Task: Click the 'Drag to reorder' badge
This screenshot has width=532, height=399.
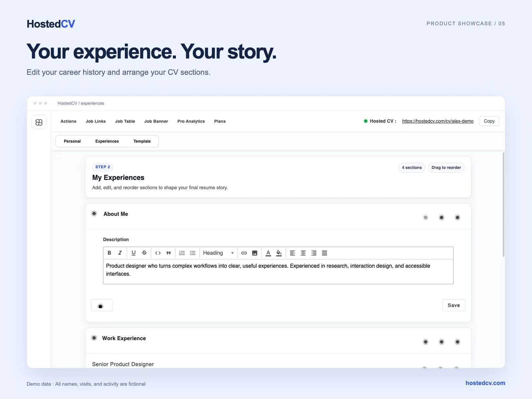Action: tap(446, 168)
